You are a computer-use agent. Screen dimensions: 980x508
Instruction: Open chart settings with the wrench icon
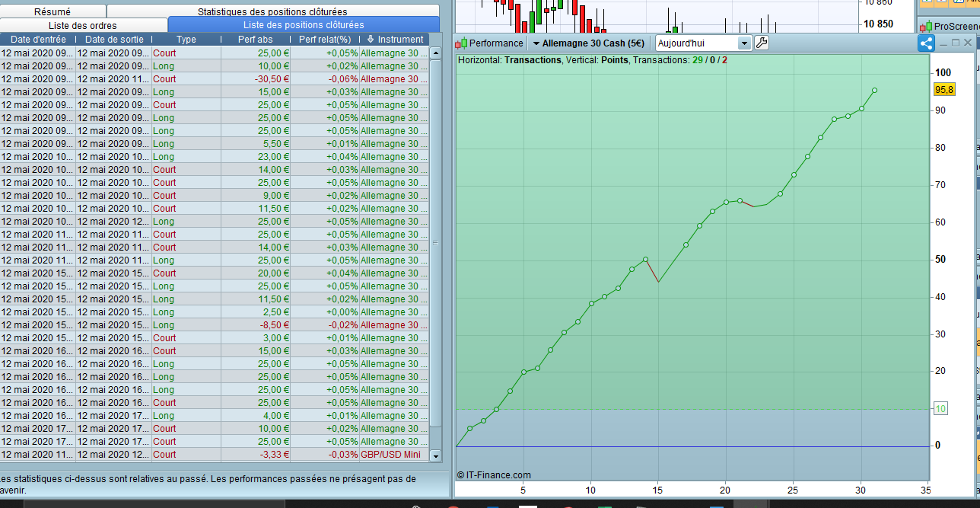(762, 43)
